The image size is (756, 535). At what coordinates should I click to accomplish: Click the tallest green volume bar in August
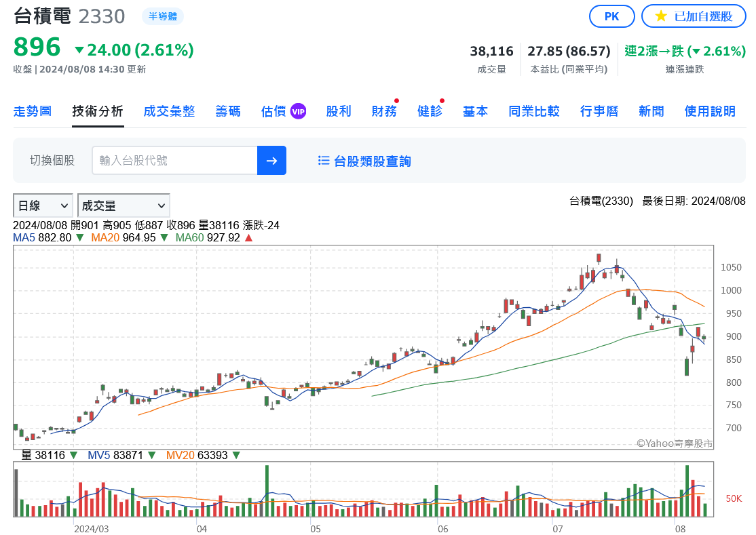pos(687,491)
